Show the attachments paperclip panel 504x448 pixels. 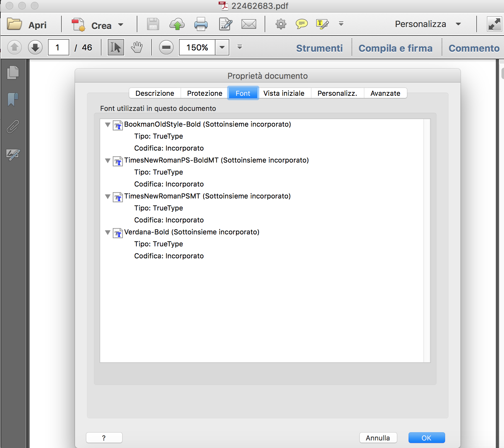13,126
